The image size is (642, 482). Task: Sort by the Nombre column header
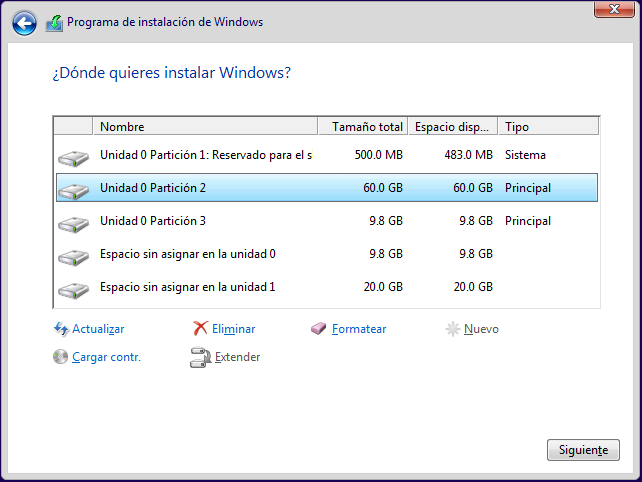(205, 127)
